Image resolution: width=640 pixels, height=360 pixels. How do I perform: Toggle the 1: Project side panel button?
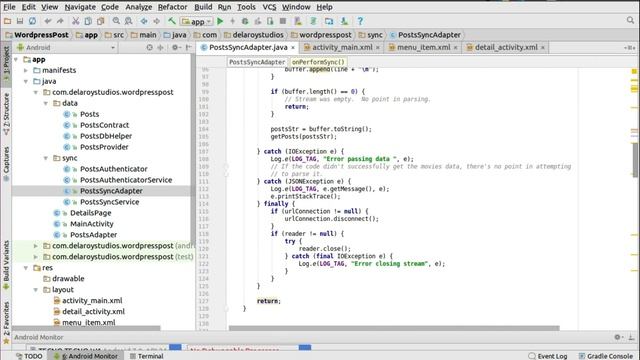pyautogui.click(x=6, y=65)
